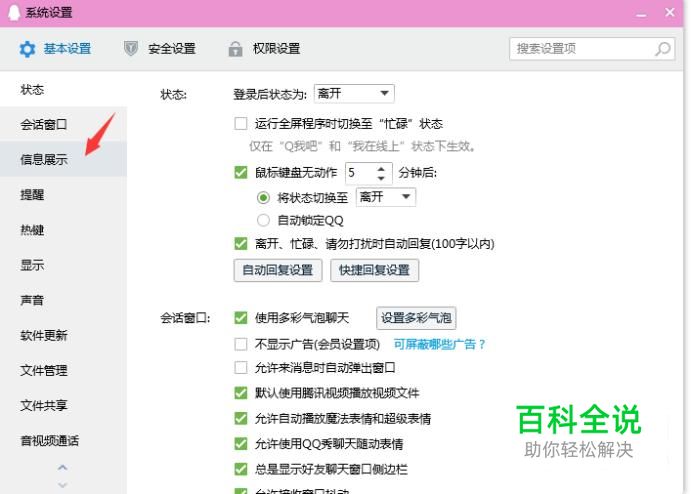This screenshot has height=494, width=692.
Task: Click the sidebar scroll-down chevron
Action: point(63,485)
